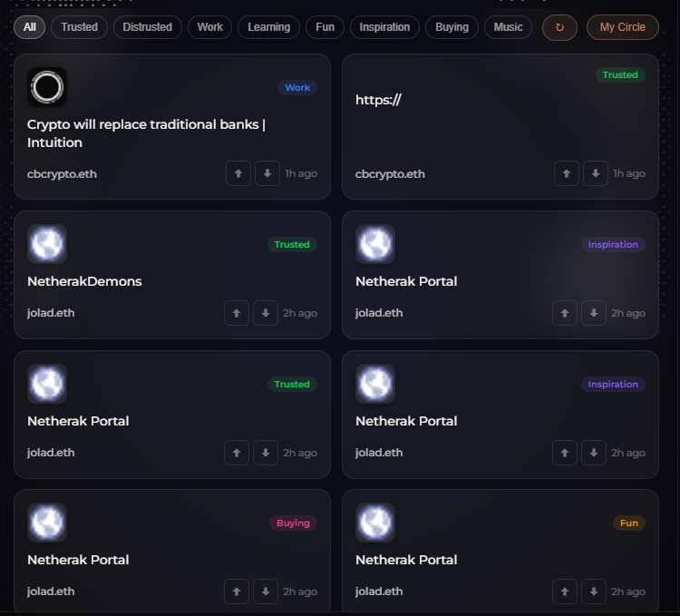This screenshot has height=616, width=680.
Task: Upvote the "https://" post by cbcrypto.eth
Action: click(566, 173)
